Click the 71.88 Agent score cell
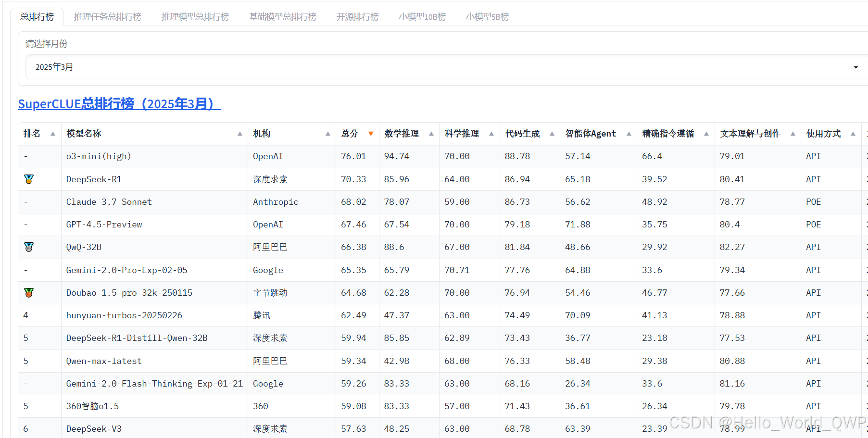The width and height of the screenshot is (868, 438). coord(598,225)
